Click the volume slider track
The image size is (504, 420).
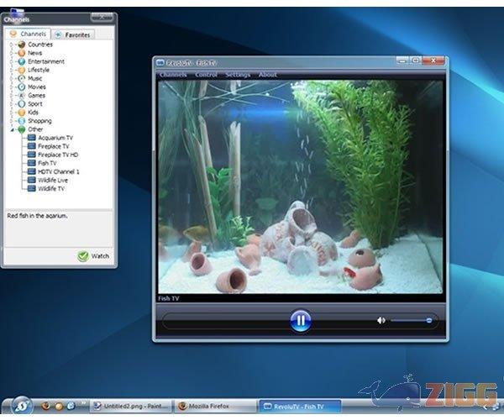point(410,320)
